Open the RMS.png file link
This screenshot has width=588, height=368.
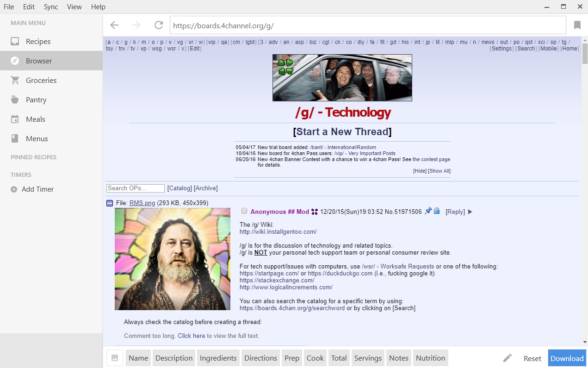(142, 203)
